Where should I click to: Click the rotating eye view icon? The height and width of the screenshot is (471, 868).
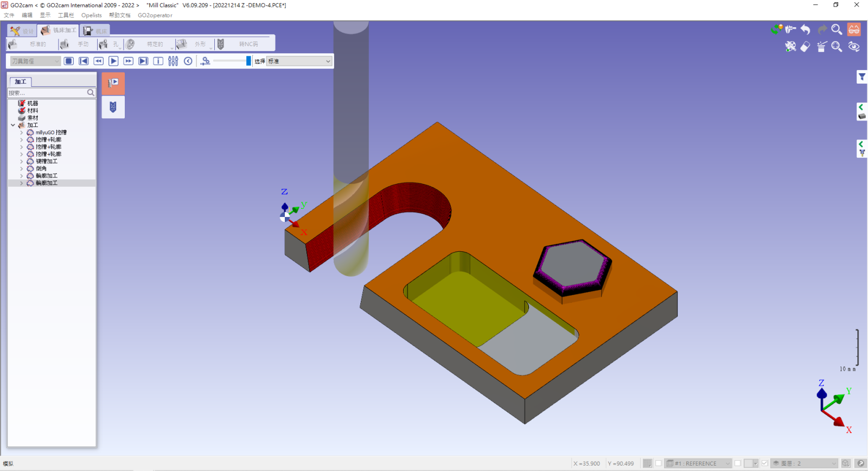(x=854, y=47)
